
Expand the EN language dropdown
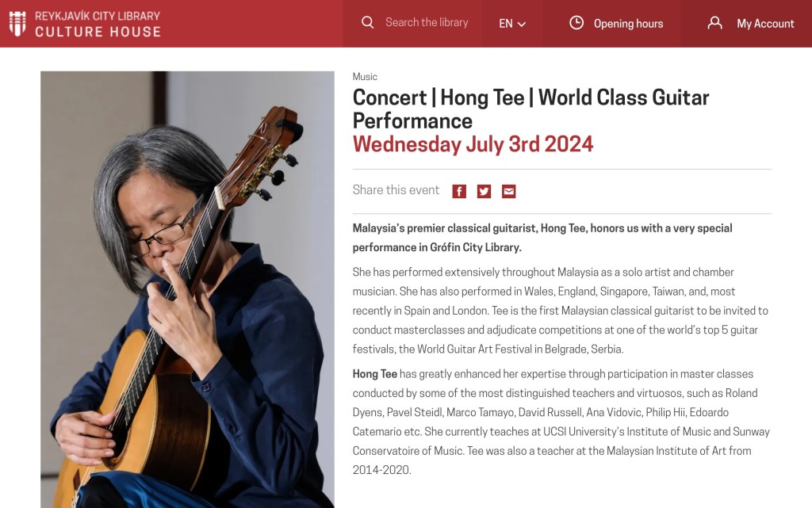point(511,24)
